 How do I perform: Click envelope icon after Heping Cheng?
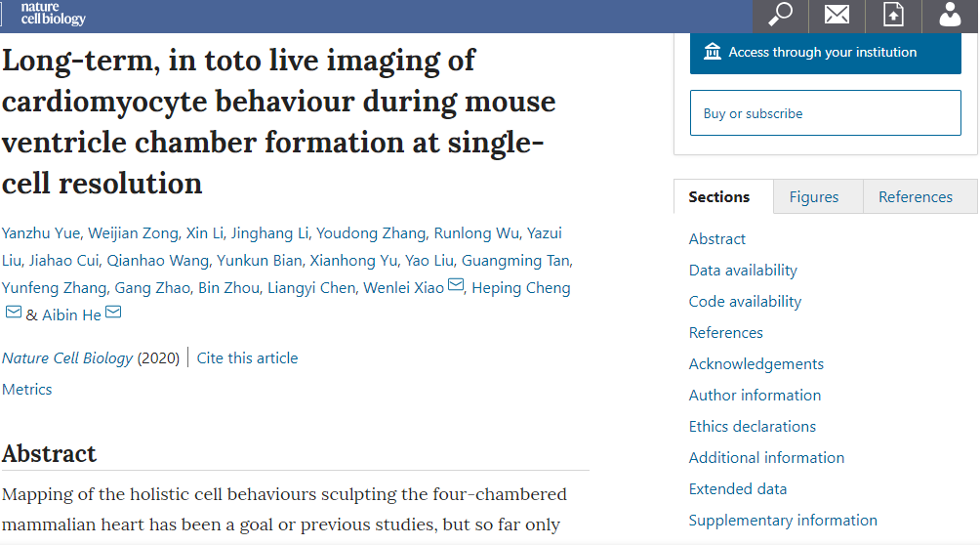[14, 314]
